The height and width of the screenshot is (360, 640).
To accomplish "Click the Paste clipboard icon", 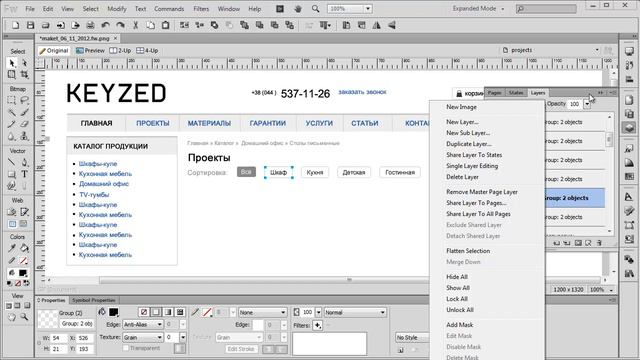I will pos(165,25).
